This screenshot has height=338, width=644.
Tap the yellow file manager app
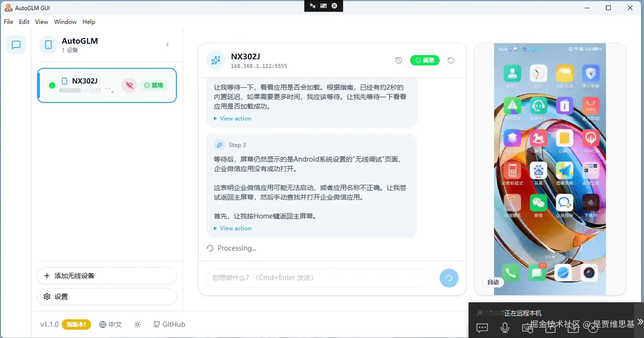pyautogui.click(x=564, y=73)
